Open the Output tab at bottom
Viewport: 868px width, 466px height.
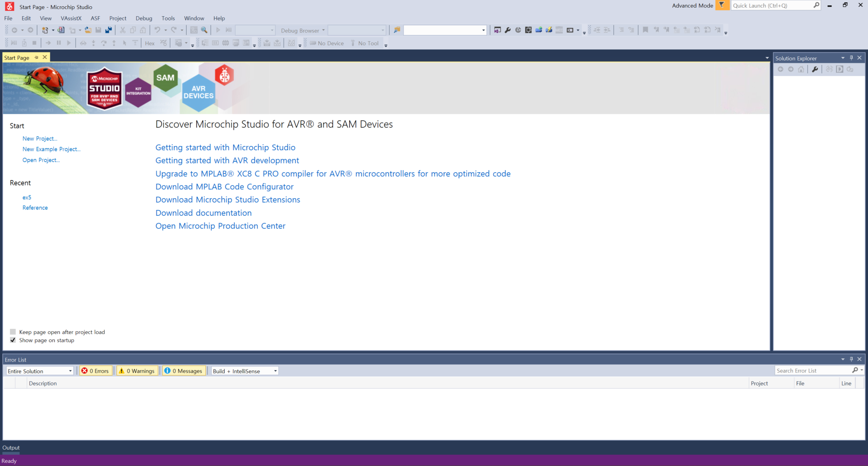pos(11,448)
